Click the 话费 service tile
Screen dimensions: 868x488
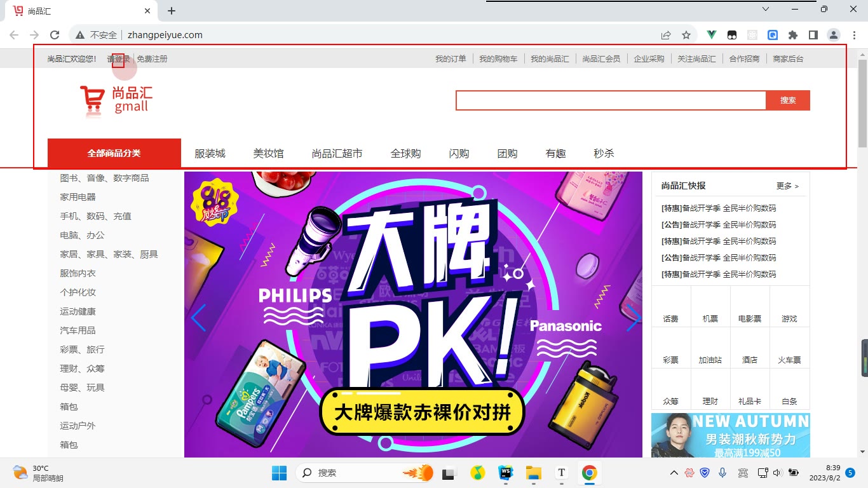click(671, 307)
